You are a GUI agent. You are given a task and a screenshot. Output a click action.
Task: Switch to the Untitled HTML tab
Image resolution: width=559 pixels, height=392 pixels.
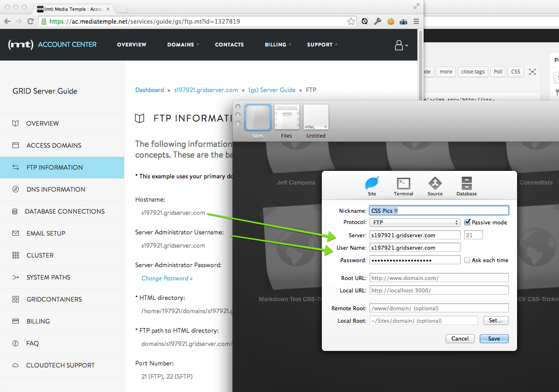pos(316,122)
